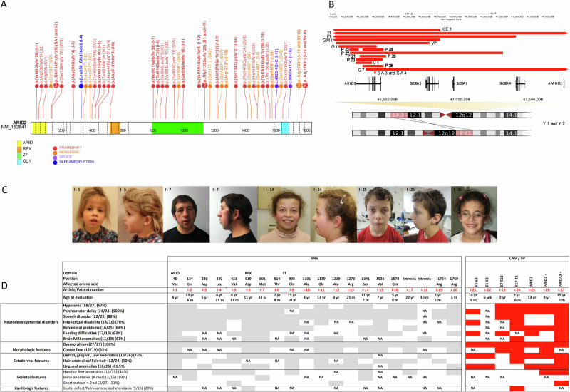This screenshot has width=570, height=392.
Task: Click the KE1 deletion bar label
Action: [x=447, y=29]
